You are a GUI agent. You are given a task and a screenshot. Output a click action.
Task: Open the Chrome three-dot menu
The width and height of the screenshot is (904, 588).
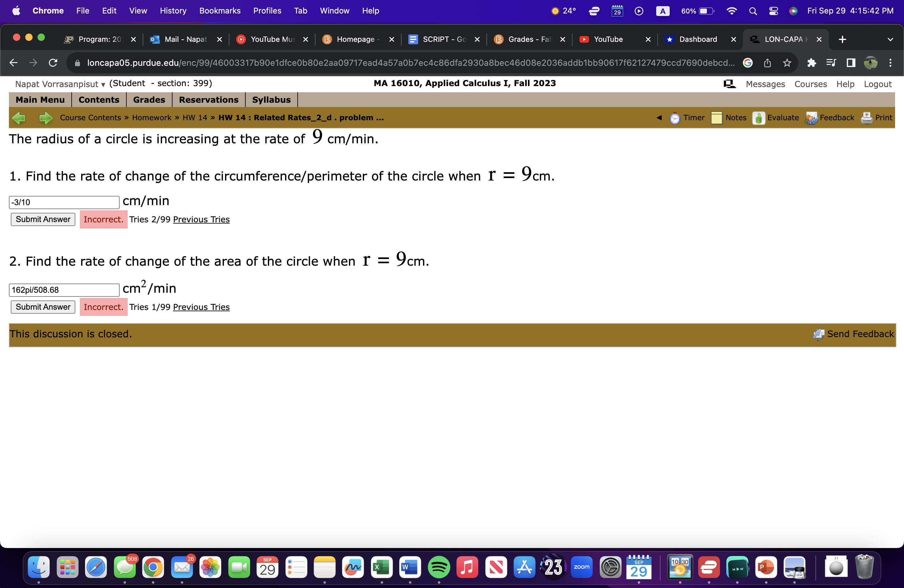891,63
